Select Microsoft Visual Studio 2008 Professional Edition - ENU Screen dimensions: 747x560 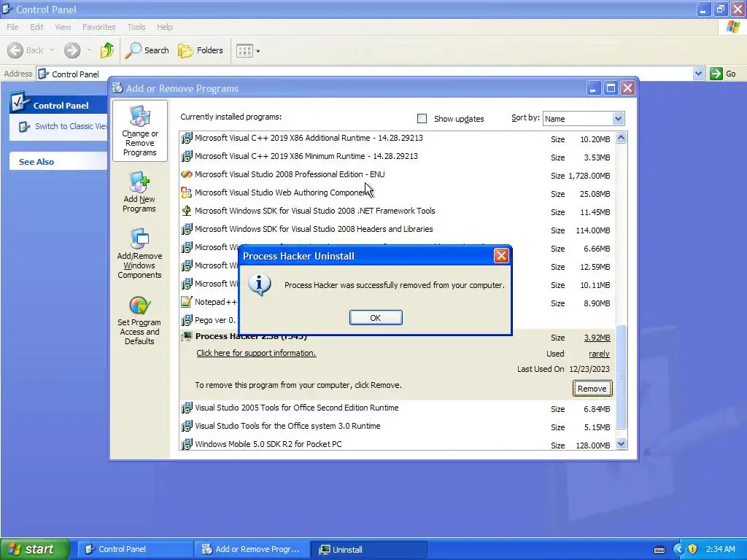[x=290, y=174]
